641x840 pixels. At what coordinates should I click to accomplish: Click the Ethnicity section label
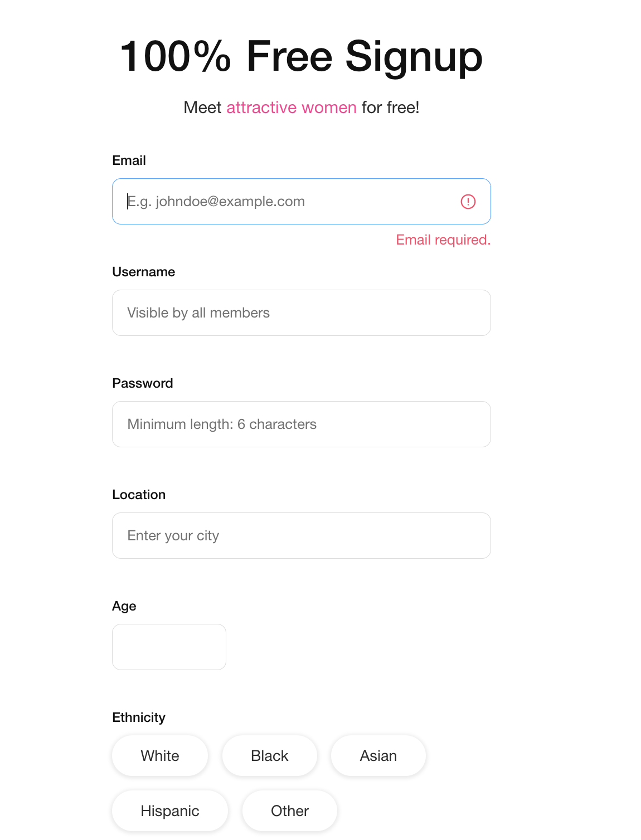(x=138, y=717)
